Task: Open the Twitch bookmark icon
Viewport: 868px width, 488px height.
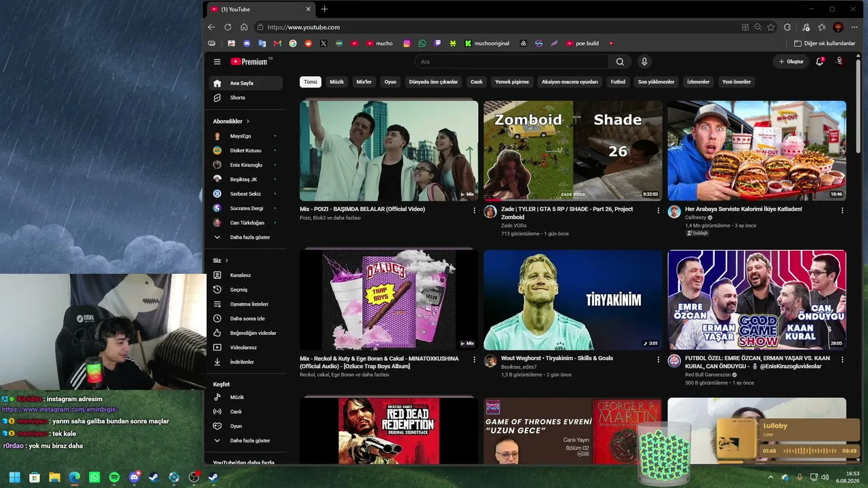Action: (437, 43)
